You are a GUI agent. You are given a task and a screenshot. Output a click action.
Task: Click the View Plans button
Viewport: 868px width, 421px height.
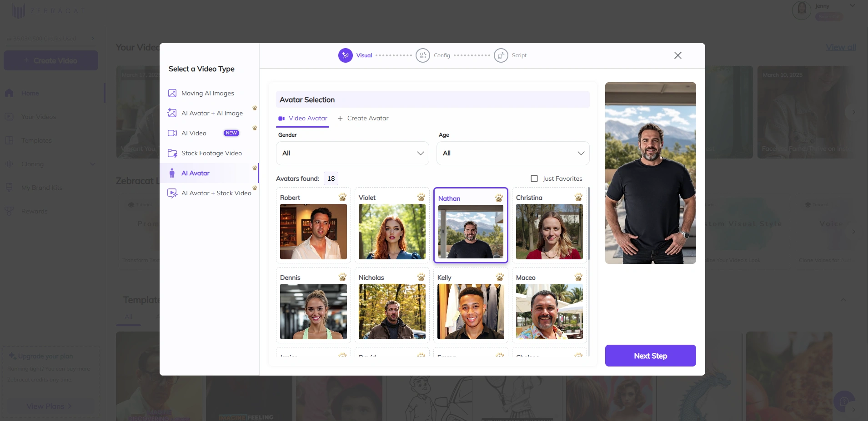pos(49,406)
